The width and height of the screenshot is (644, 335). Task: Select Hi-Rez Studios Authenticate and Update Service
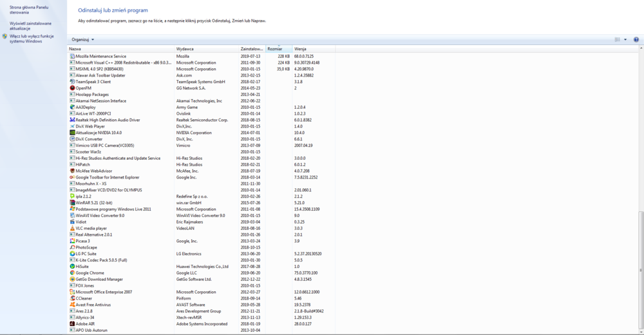click(201, 158)
